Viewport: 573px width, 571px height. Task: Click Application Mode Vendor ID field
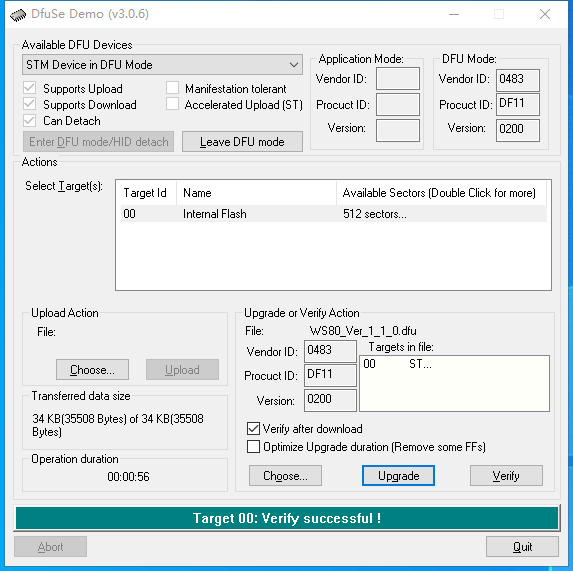click(398, 79)
